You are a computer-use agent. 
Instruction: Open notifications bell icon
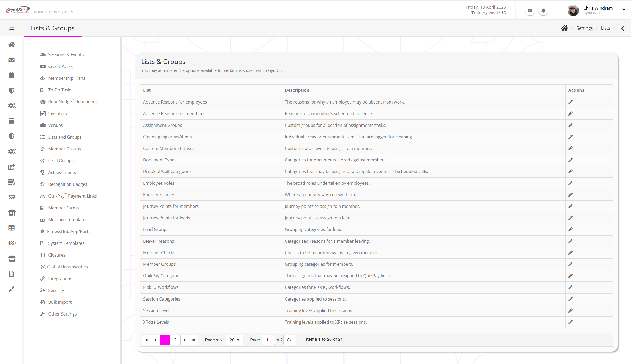543,11
